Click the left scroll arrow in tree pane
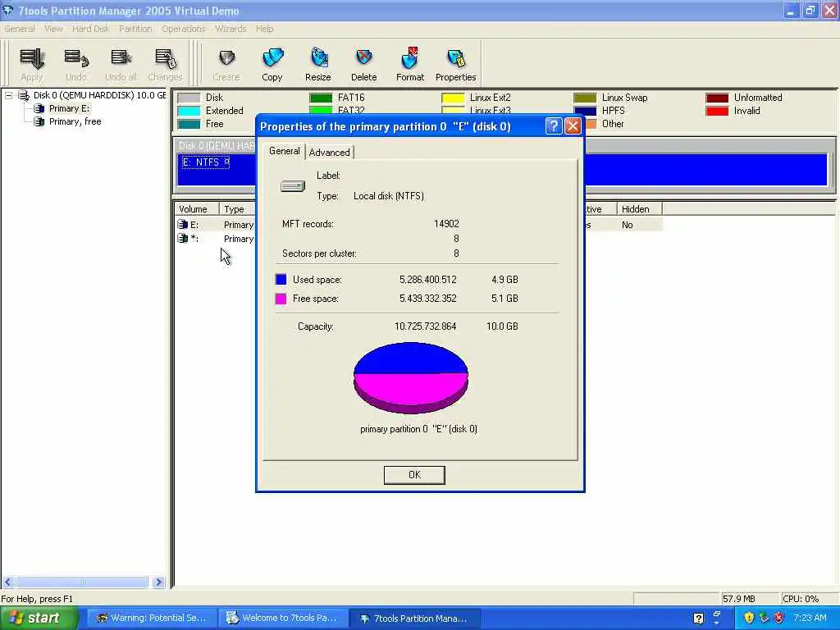The width and height of the screenshot is (840, 630). click(x=8, y=582)
